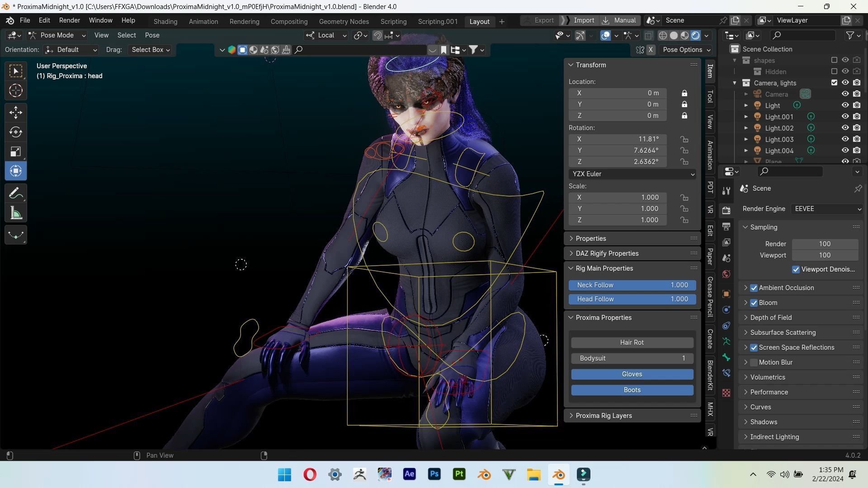Open the YZX Euler rotation mode dropdown
The width and height of the screenshot is (868, 488).
(632, 174)
